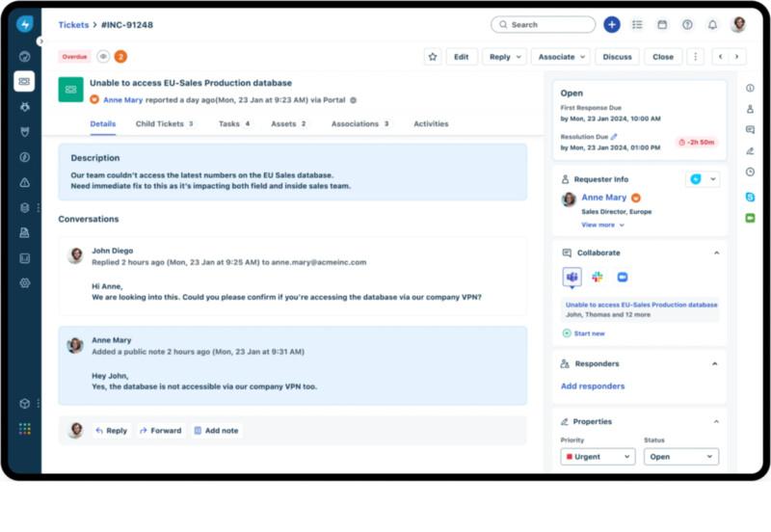Go to previous ticket arrow
Image resolution: width=771 pixels, height=532 pixels.
click(720, 57)
